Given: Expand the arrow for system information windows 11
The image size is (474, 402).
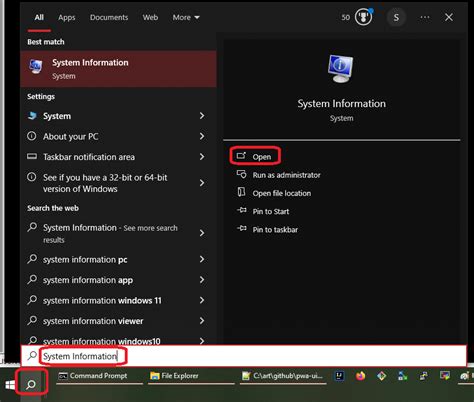Looking at the screenshot, I should coord(202,300).
